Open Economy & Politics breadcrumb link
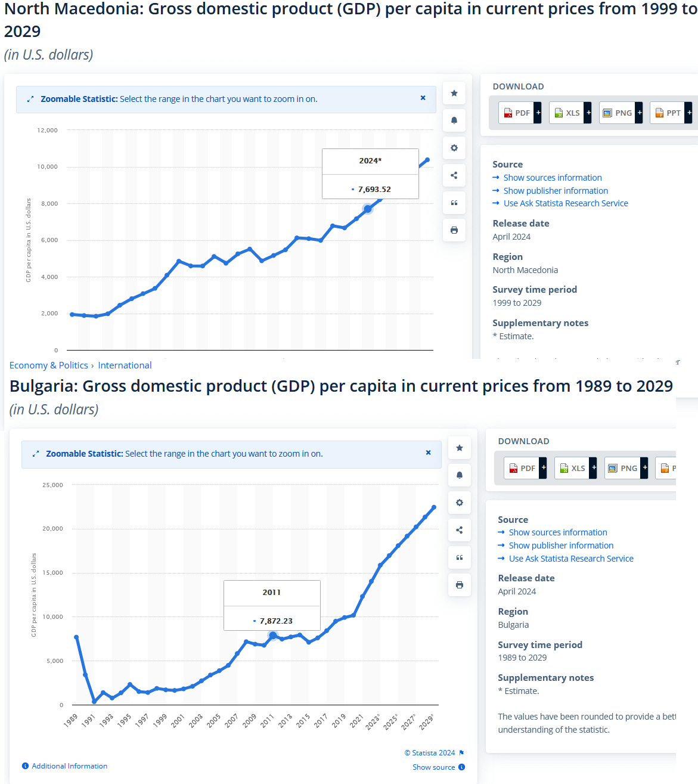 [x=49, y=365]
